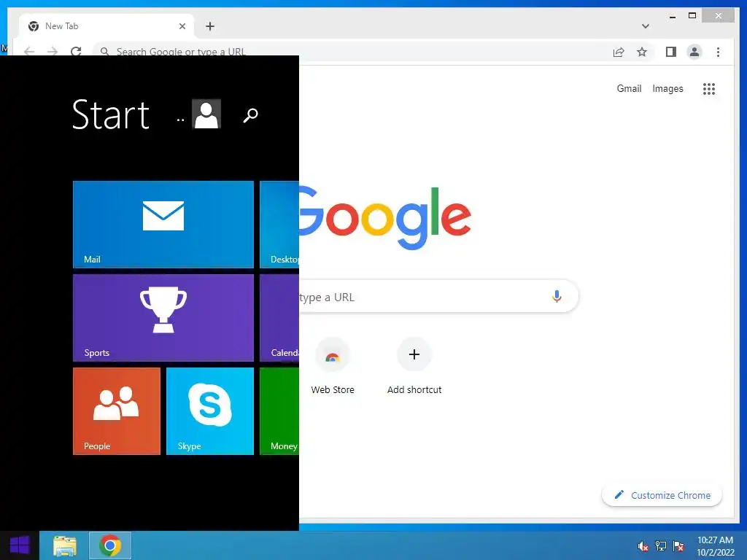Maximize the Chrome window
This screenshot has width=747, height=560.
coord(692,16)
